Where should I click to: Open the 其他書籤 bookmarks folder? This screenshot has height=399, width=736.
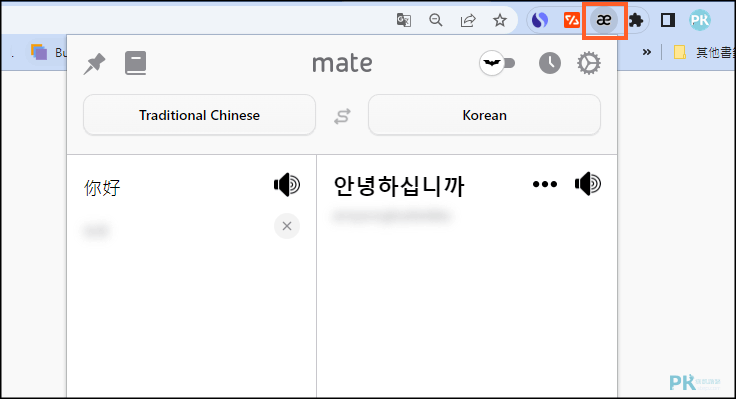pyautogui.click(x=703, y=52)
